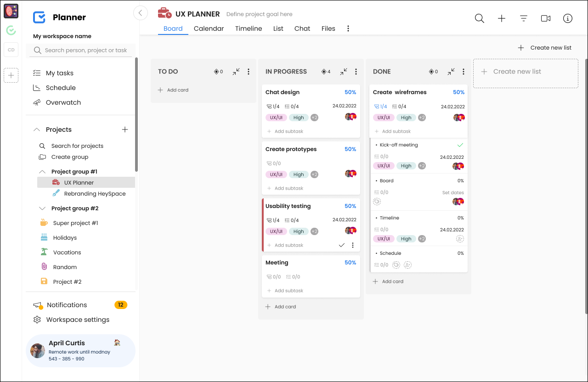
Task: Open the Timeline tab
Action: click(249, 28)
